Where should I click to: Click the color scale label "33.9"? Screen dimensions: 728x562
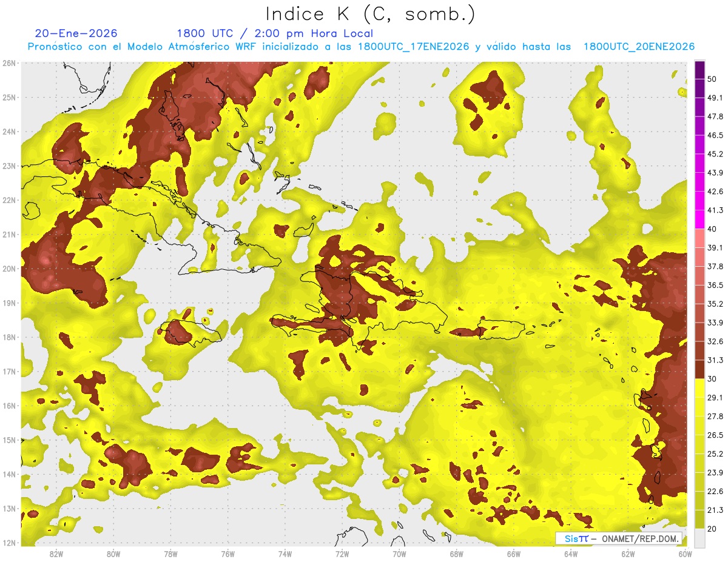point(715,323)
